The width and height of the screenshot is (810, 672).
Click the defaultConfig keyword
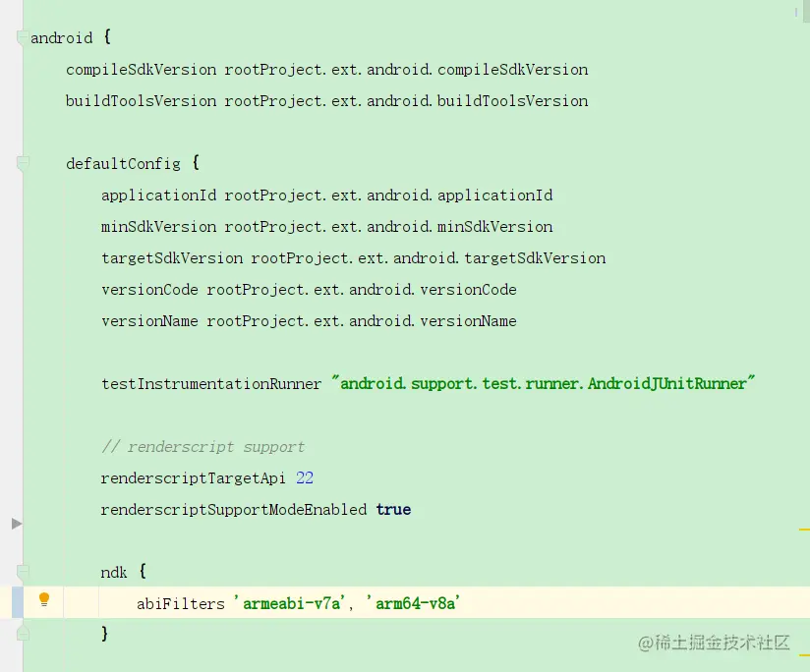coord(124,164)
